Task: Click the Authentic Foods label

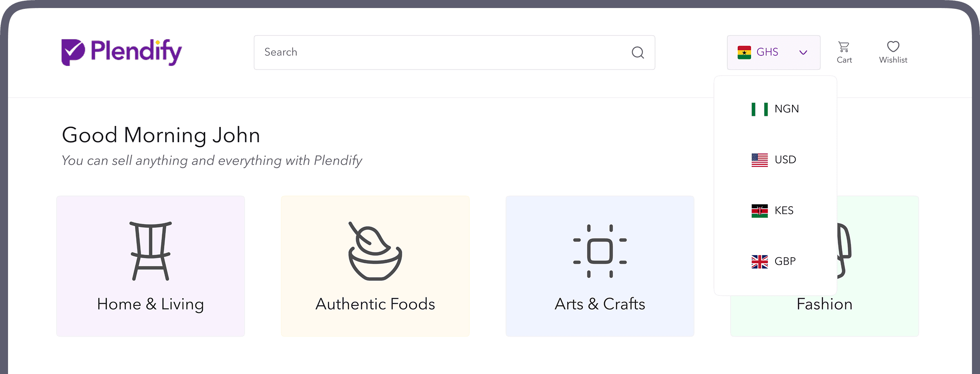Action: 375,304
